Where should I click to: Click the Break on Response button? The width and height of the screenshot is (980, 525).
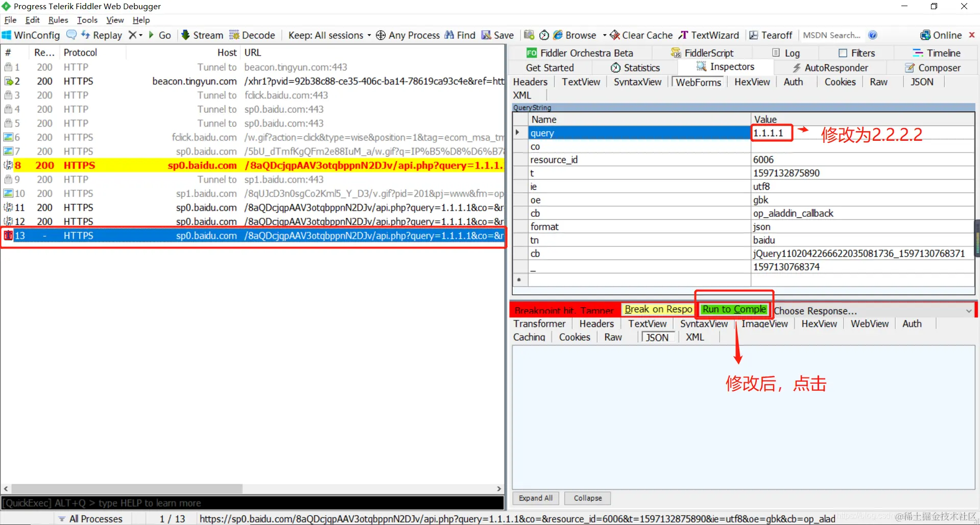pyautogui.click(x=658, y=309)
